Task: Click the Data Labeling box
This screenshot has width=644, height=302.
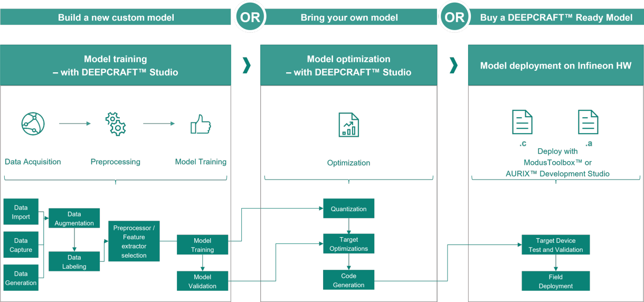Action: [x=74, y=261]
